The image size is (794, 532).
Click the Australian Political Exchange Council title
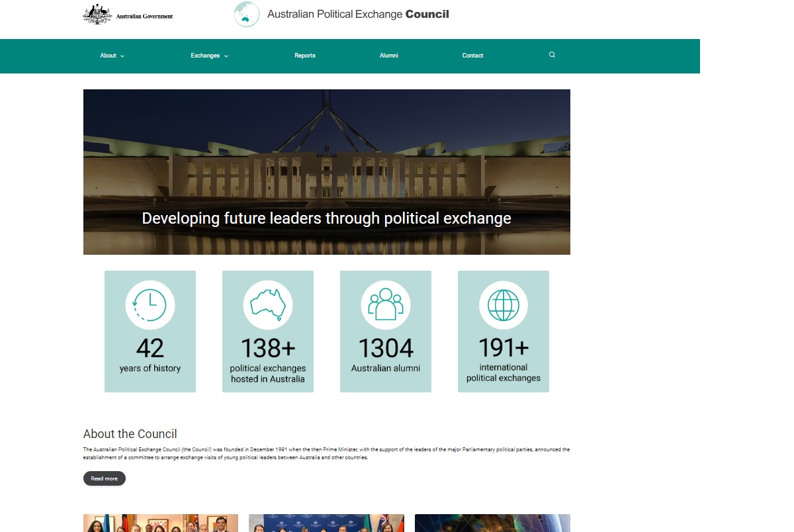pyautogui.click(x=358, y=14)
